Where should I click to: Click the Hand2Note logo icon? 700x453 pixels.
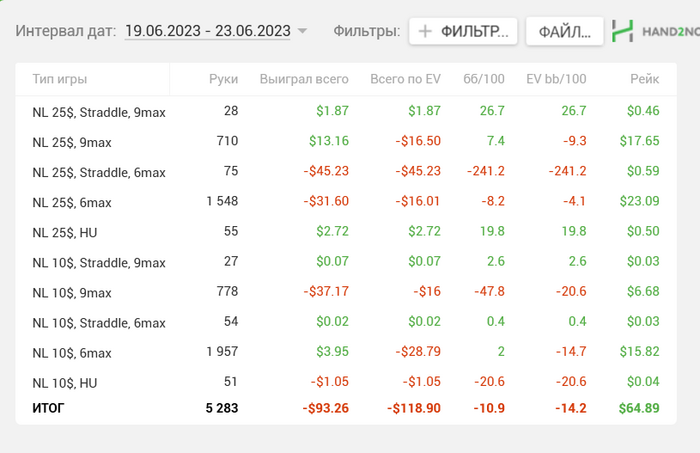[x=623, y=31]
